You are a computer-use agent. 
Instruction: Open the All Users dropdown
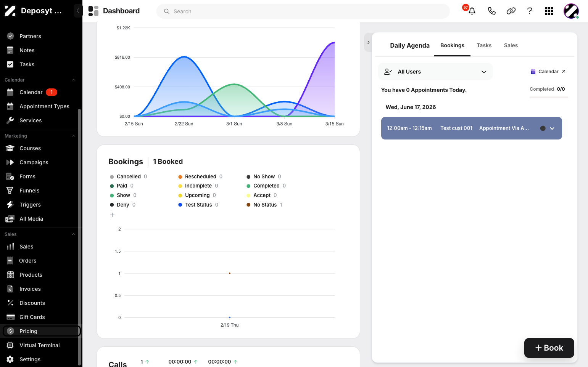click(435, 72)
